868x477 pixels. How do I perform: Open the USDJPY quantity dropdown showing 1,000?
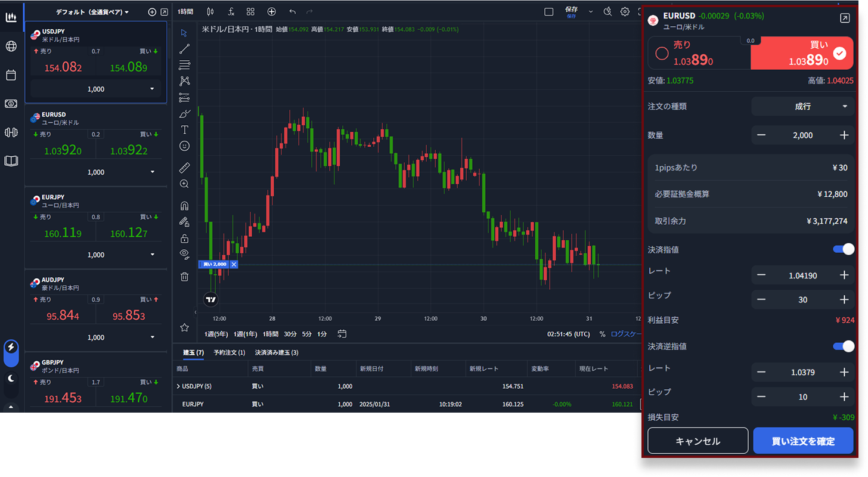(96, 89)
